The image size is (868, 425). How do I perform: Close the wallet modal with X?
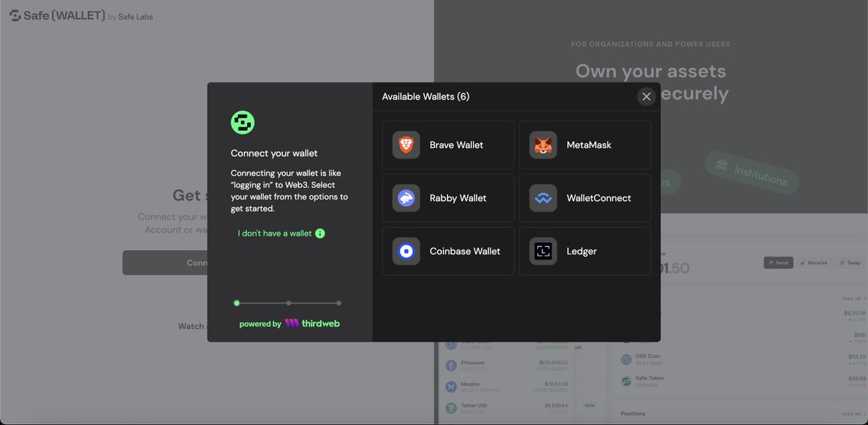point(647,96)
